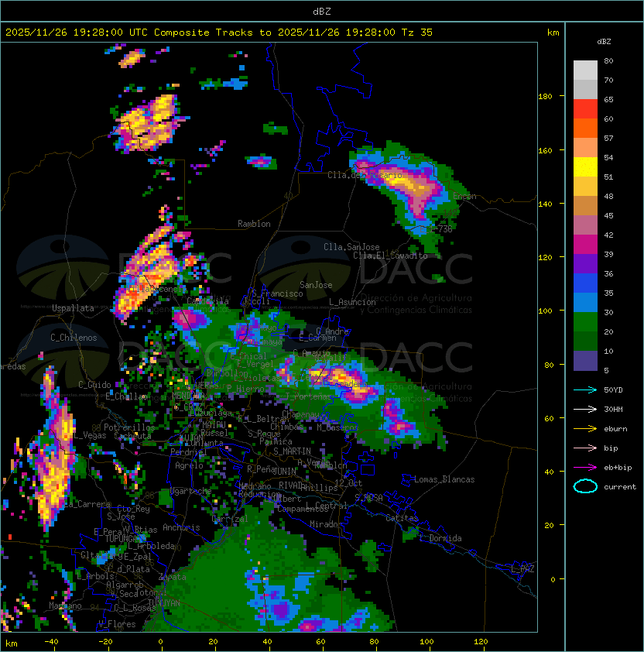Click the 'V_Flores' map label
Image resolution: width=644 pixels, height=652 pixels.
(117, 624)
